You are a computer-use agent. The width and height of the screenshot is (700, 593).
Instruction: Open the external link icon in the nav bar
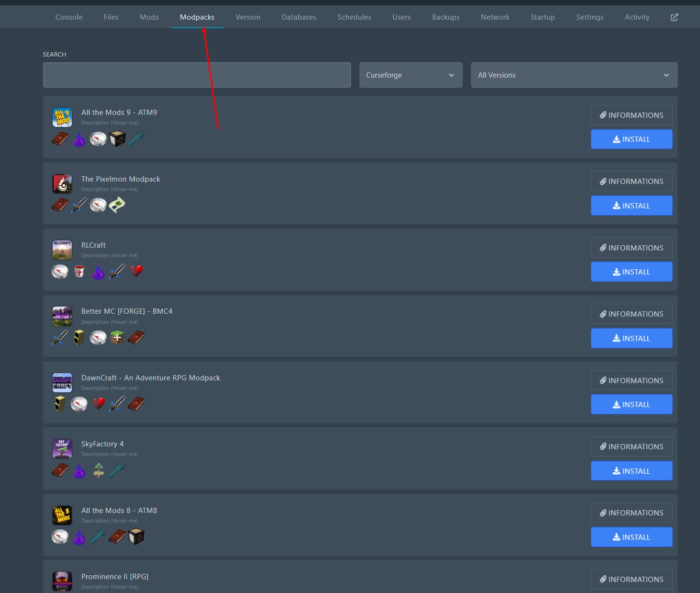(x=674, y=17)
